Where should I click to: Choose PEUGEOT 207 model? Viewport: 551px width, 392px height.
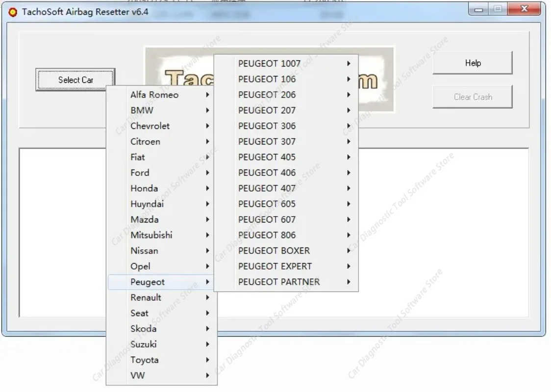[286, 110]
